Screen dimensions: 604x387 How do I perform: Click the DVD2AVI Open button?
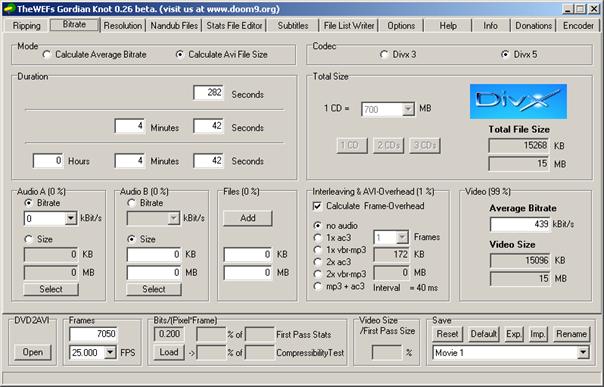pyautogui.click(x=33, y=352)
